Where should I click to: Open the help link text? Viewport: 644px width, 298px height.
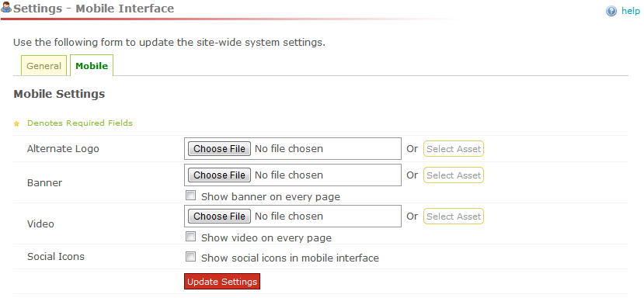(x=631, y=11)
